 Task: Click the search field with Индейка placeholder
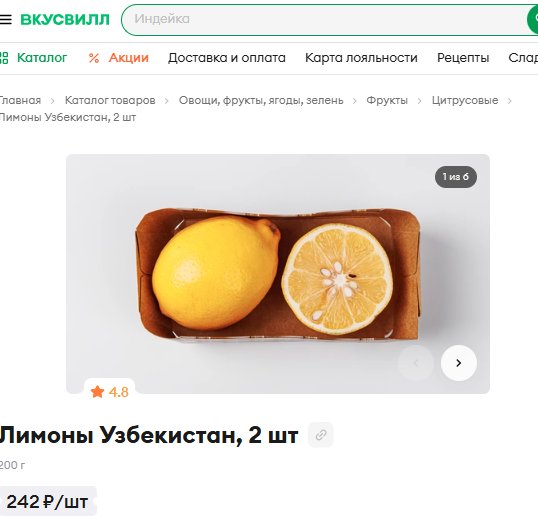[x=324, y=20]
